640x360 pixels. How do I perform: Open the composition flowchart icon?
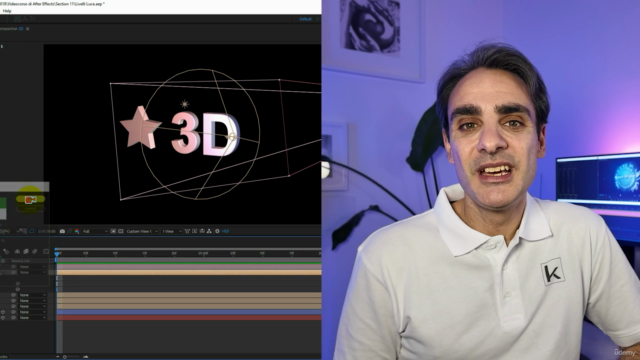209,231
